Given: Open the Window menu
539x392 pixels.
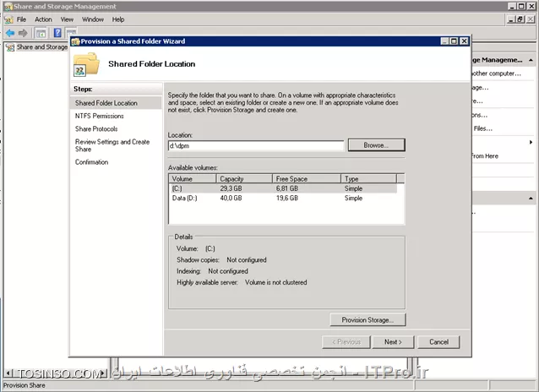Looking at the screenshot, I should [93, 19].
